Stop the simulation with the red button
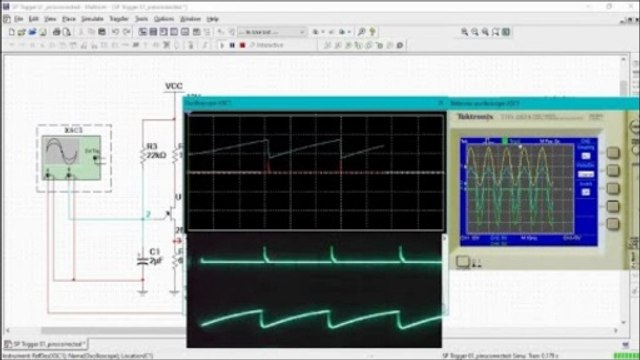This screenshot has height=360, width=640. 242,45
